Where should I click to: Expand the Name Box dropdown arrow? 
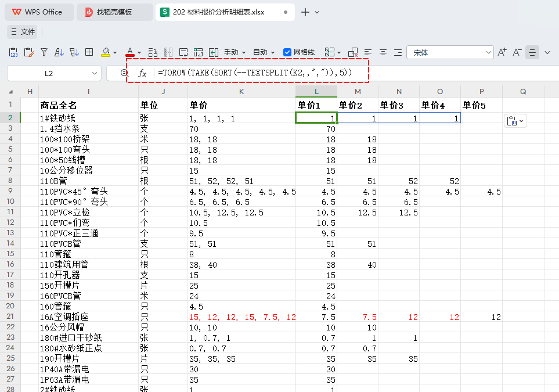[95, 73]
